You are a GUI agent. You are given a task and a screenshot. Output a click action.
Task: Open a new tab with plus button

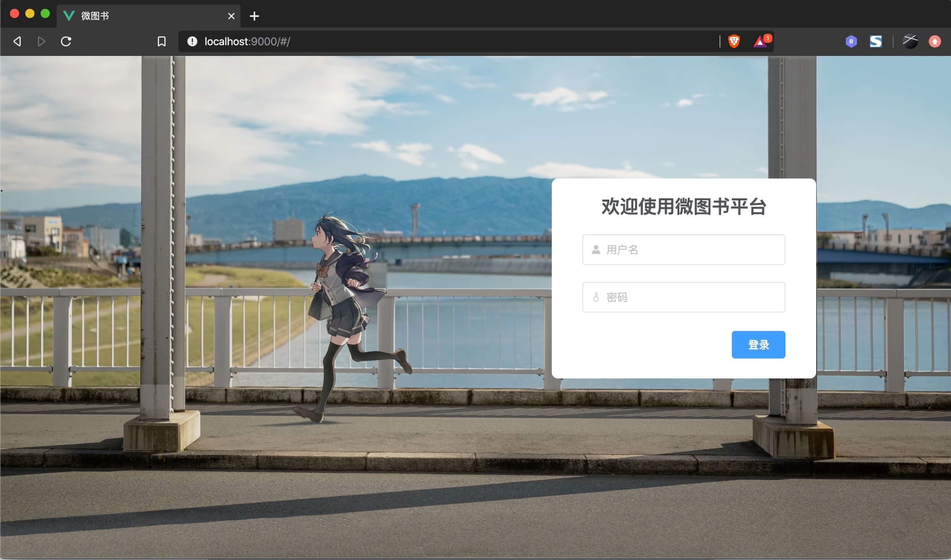pos(254,16)
